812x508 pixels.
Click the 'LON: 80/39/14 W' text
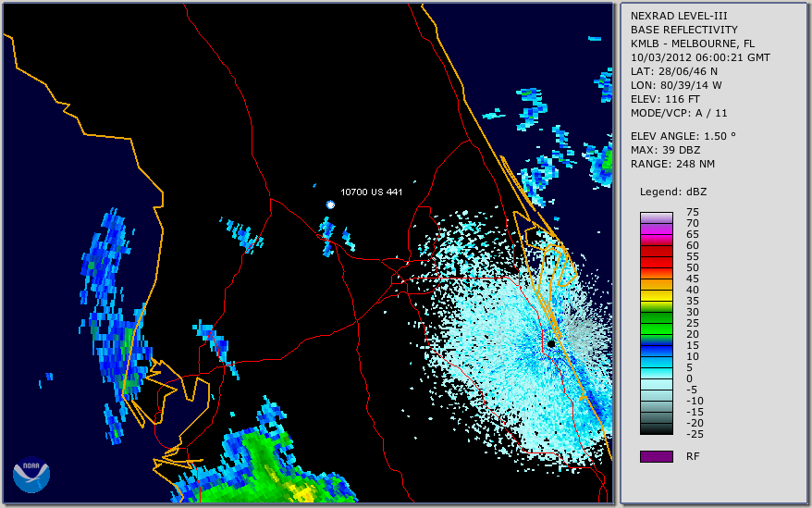pos(676,85)
